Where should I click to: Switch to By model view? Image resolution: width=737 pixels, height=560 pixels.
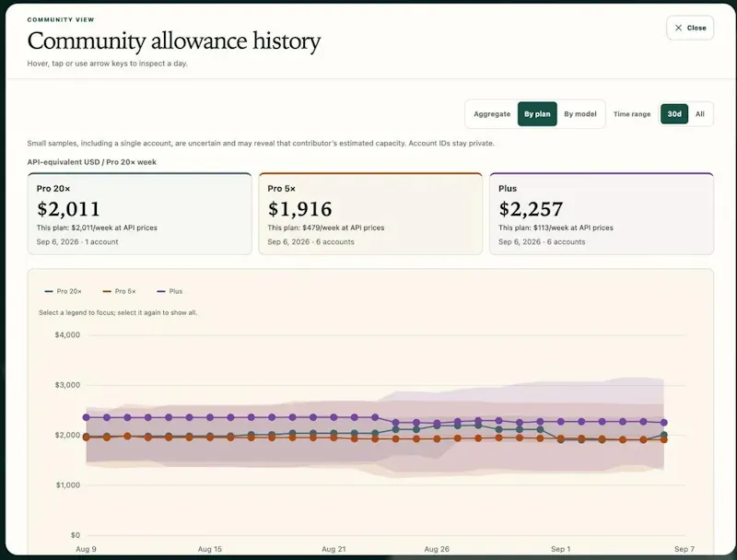coord(580,114)
